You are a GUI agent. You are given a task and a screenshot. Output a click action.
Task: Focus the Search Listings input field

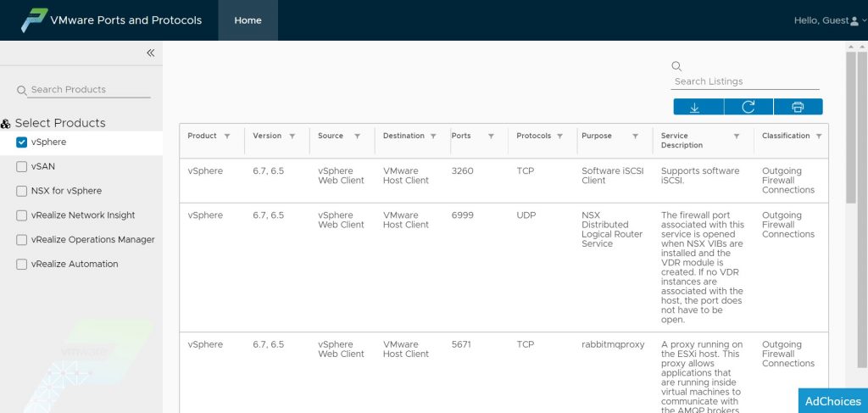tap(746, 81)
